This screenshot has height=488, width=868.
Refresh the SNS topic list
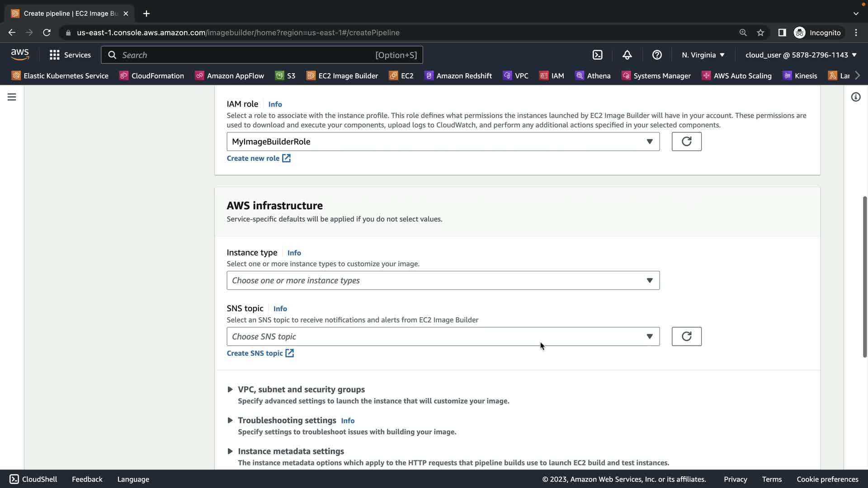[686, 336]
